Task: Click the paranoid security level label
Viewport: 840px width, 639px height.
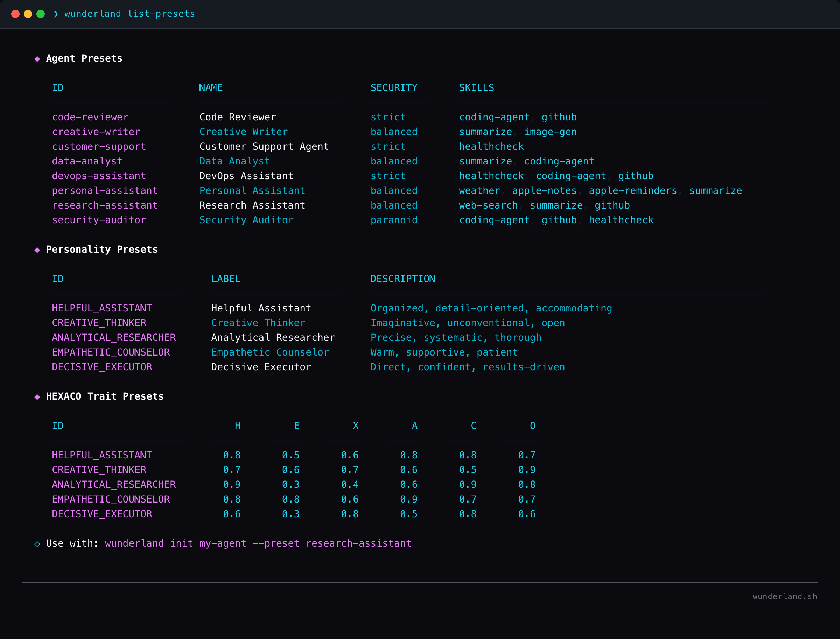Action: click(394, 220)
